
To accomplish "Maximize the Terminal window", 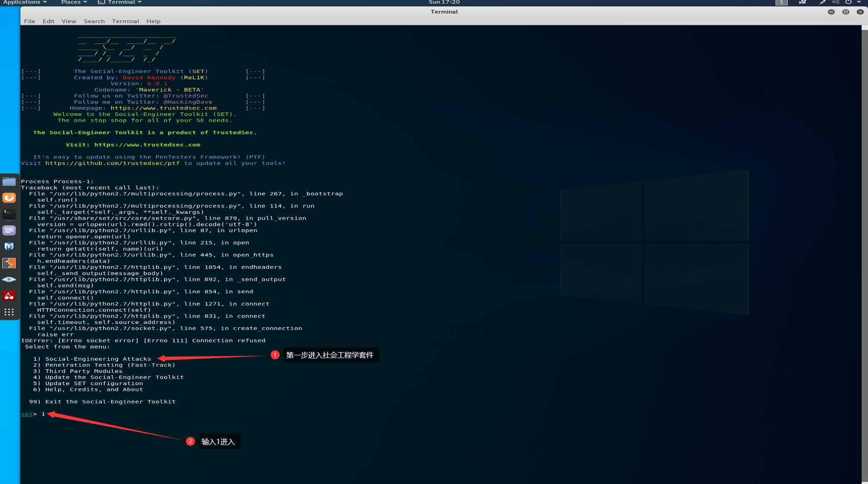I will tap(846, 12).
